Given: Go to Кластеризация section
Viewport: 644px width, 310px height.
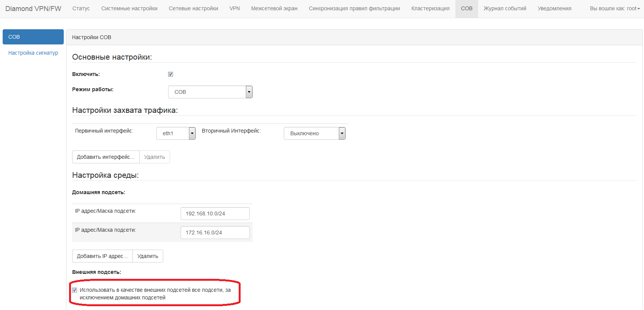Looking at the screenshot, I should pyautogui.click(x=430, y=8).
